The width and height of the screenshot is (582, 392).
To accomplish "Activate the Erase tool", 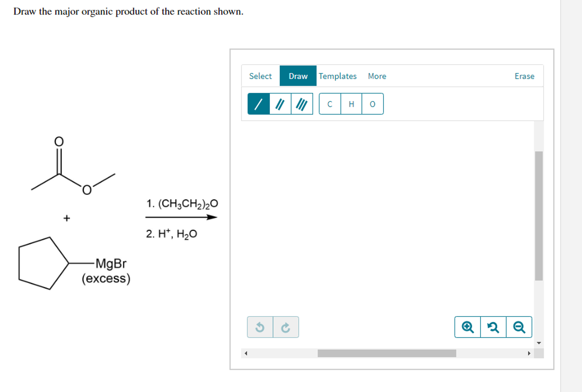I will click(x=524, y=76).
